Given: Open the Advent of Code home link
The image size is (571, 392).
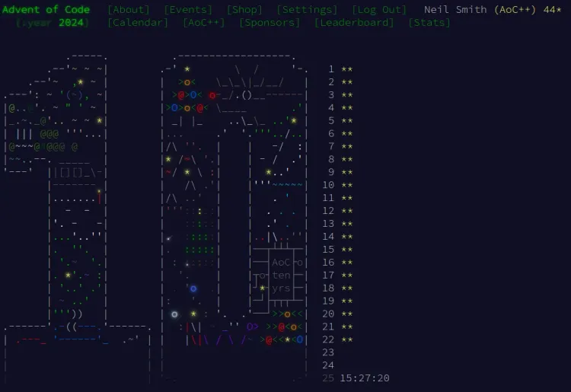Looking at the screenshot, I should [46, 9].
